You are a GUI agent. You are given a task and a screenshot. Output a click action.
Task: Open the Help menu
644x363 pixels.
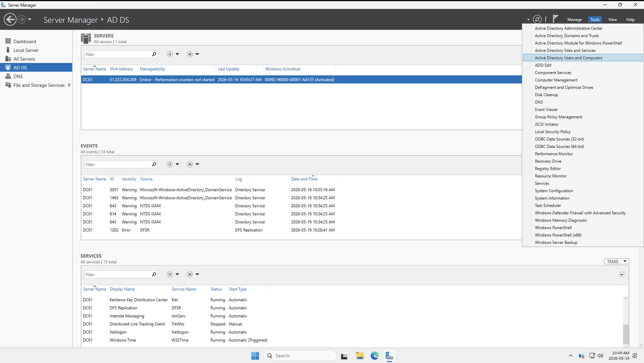pos(630,20)
